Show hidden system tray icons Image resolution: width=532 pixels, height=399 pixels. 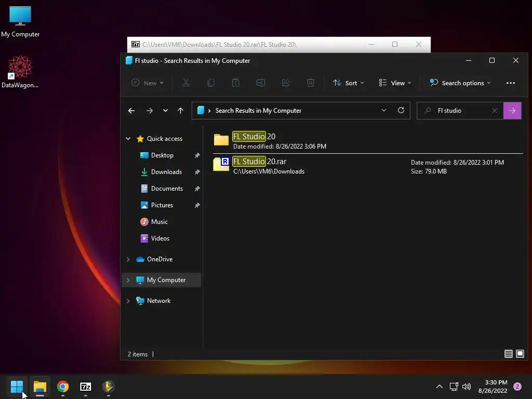(x=439, y=387)
